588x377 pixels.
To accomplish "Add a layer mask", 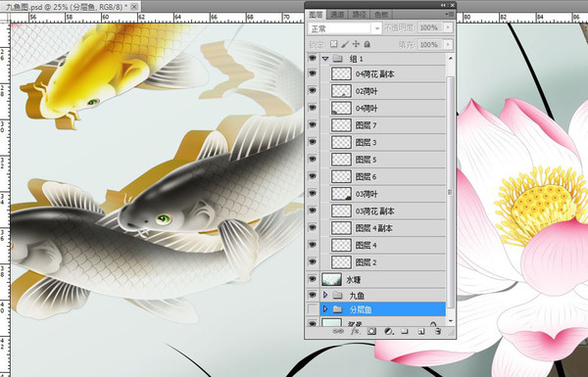I will [x=371, y=331].
